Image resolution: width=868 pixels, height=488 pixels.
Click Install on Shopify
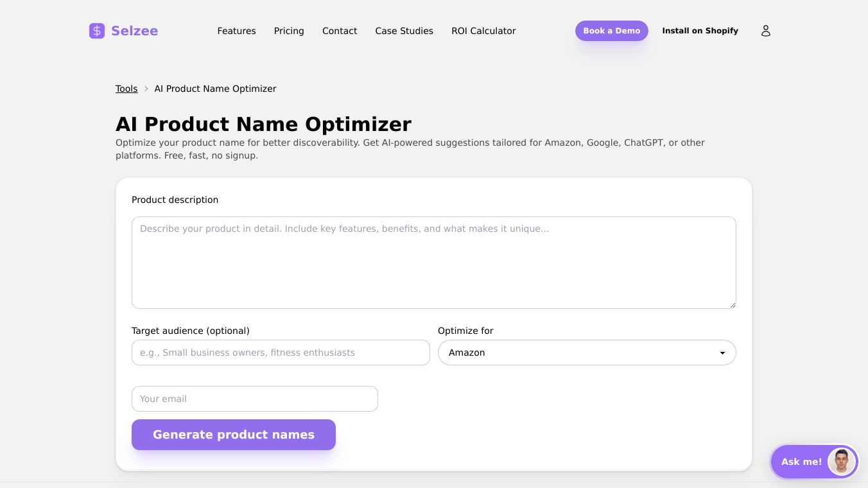(x=700, y=31)
